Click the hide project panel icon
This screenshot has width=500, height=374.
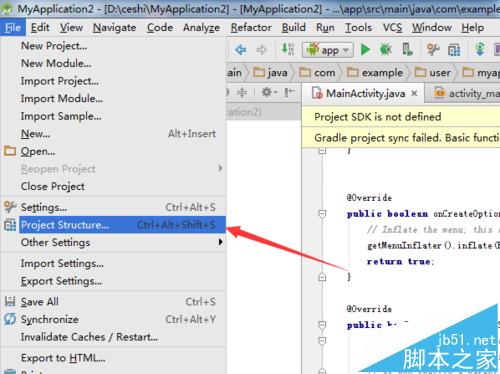pyautogui.click(x=289, y=92)
